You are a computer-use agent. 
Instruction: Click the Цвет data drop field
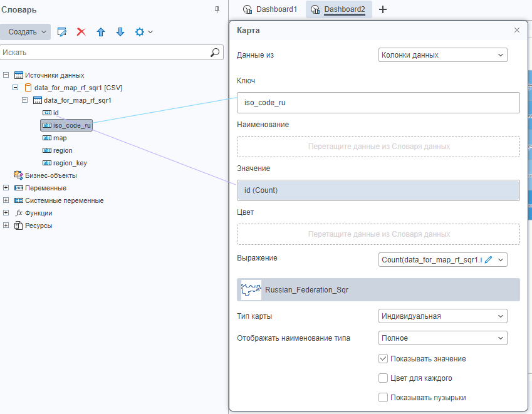tap(378, 234)
